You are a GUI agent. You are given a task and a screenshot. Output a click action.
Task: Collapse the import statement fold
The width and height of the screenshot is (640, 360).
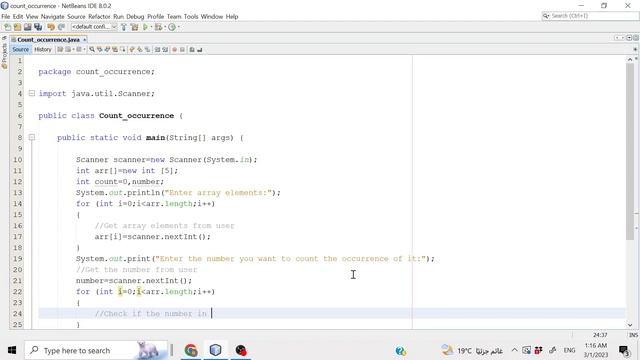pos(31,93)
